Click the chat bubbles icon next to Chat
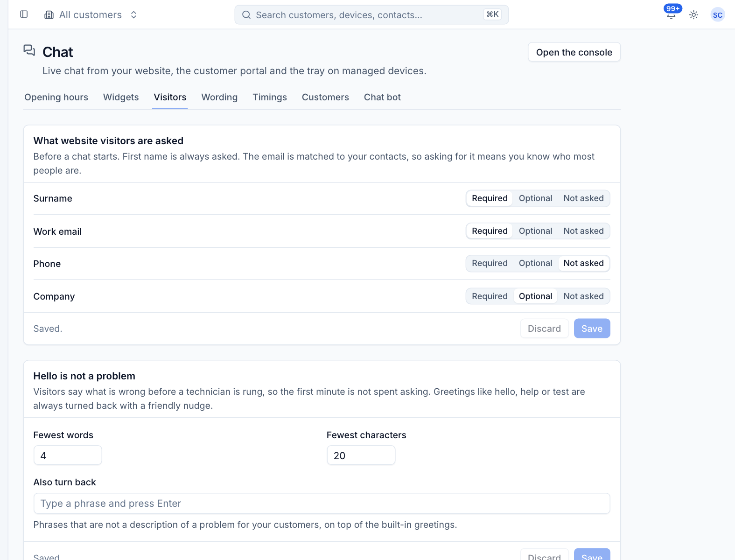Screen dimensions: 735x560 click(29, 50)
